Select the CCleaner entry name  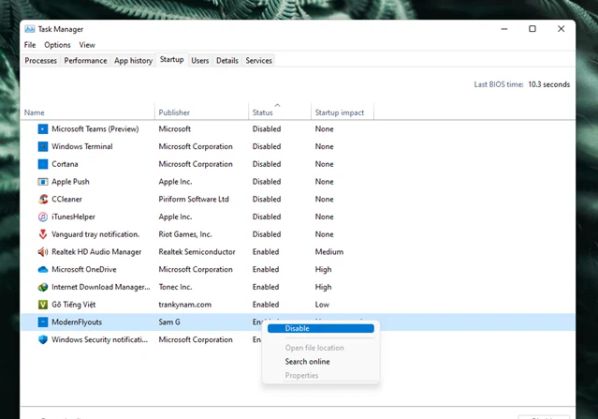click(x=67, y=199)
